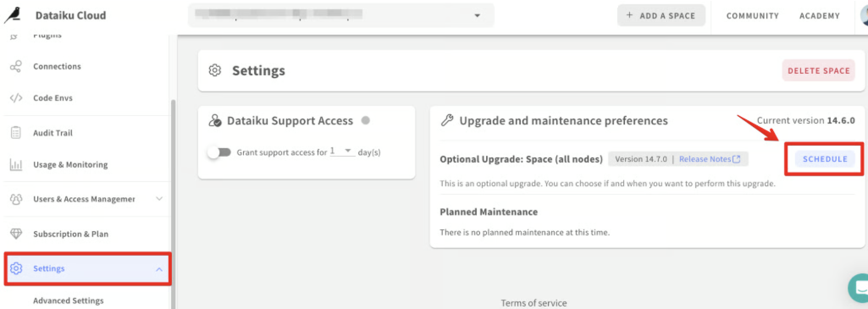868x309 pixels.
Task: Open the Release Notes link
Action: click(x=710, y=159)
